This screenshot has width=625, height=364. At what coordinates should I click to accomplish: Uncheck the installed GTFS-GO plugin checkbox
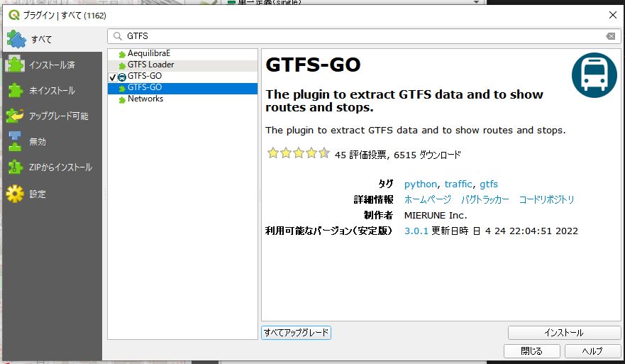click(112, 77)
